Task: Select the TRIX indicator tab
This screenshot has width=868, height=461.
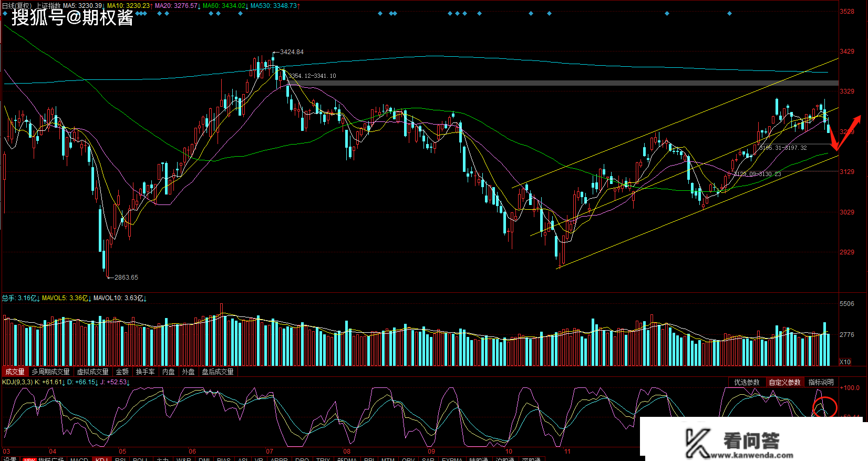Action: click(x=323, y=459)
